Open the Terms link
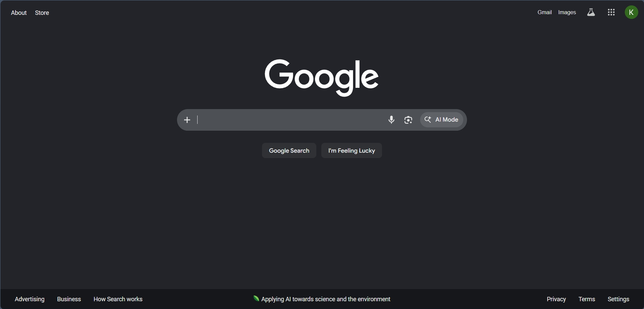 coord(587,299)
